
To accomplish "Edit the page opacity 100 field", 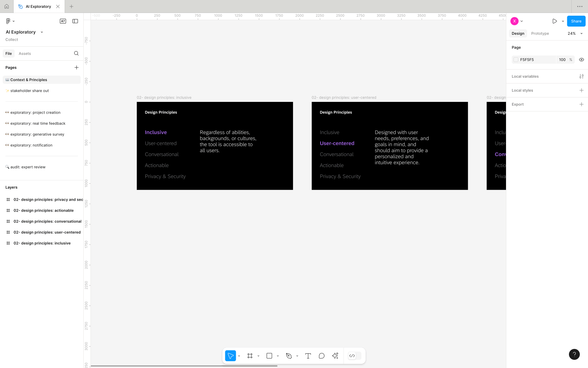I will point(562,60).
